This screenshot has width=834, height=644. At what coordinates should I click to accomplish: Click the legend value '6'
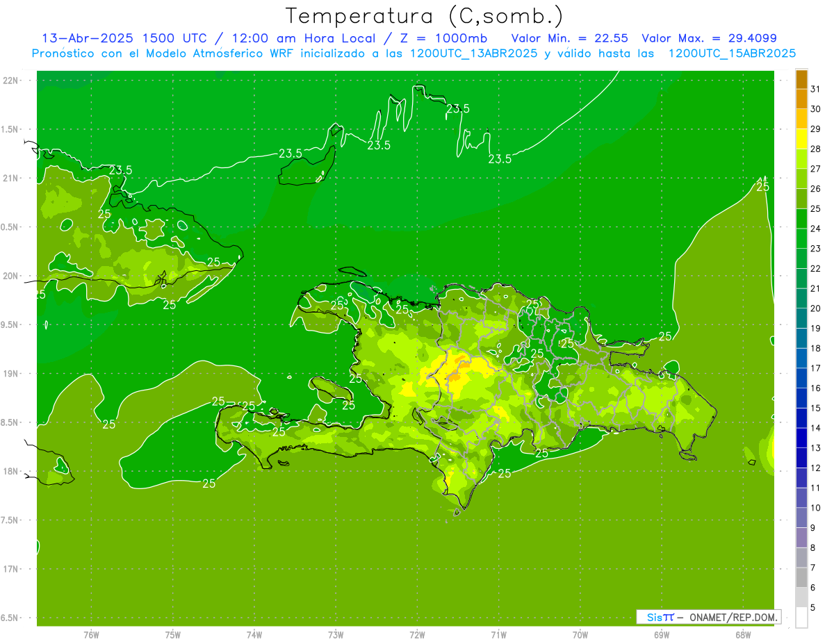coord(813,588)
